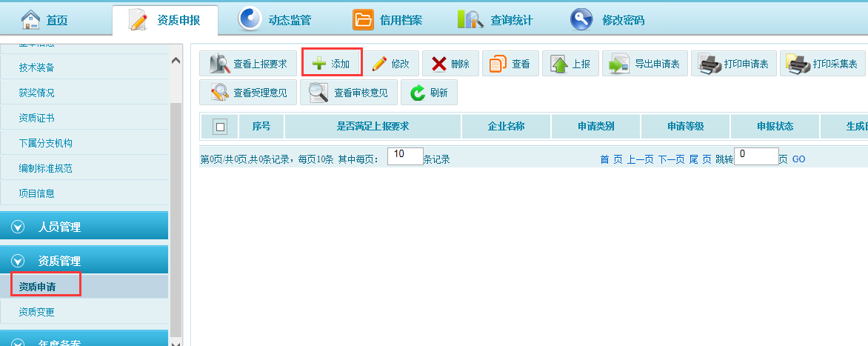Image resolution: width=868 pixels, height=346 pixels.
Task: Click the 查看审核意见 magnifier icon
Action: click(318, 93)
